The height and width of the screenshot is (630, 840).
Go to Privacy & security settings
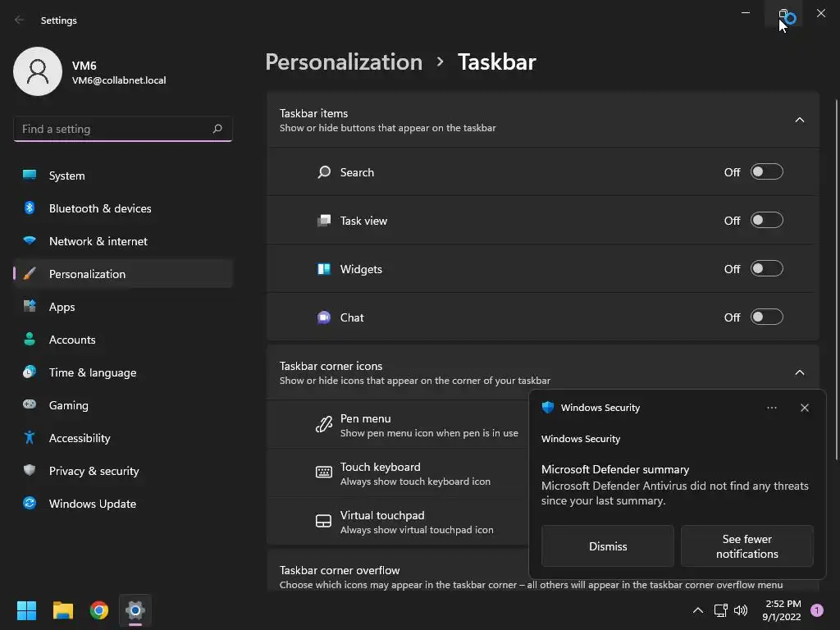(94, 471)
